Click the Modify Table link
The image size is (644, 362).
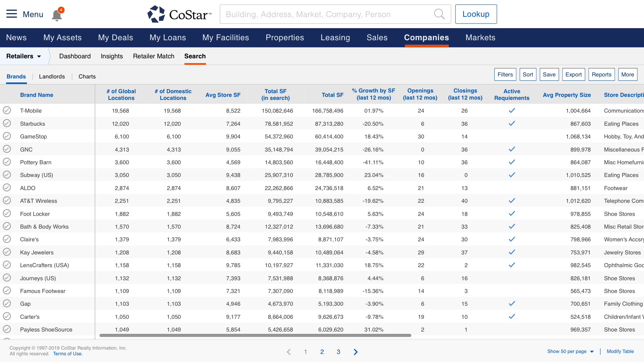tap(620, 351)
